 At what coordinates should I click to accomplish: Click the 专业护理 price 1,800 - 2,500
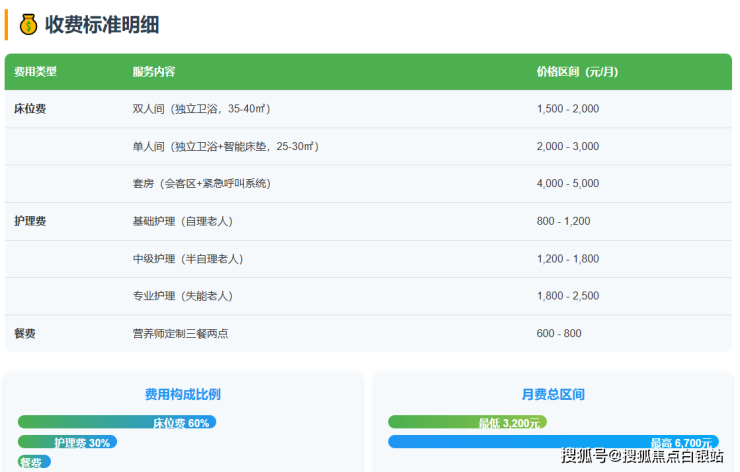tap(568, 296)
